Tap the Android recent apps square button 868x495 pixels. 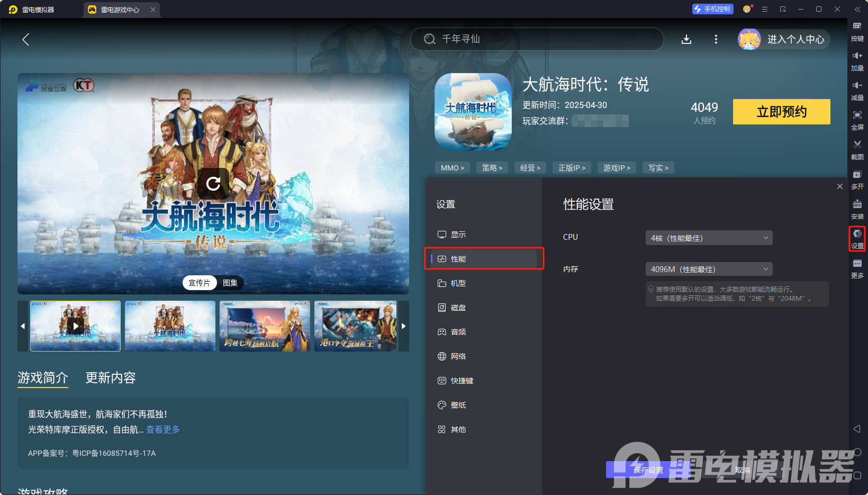click(857, 475)
